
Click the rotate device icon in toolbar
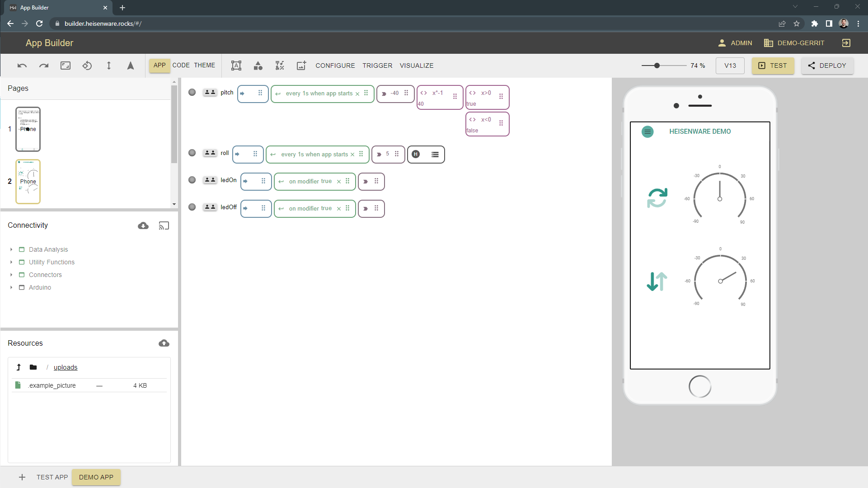click(x=87, y=66)
